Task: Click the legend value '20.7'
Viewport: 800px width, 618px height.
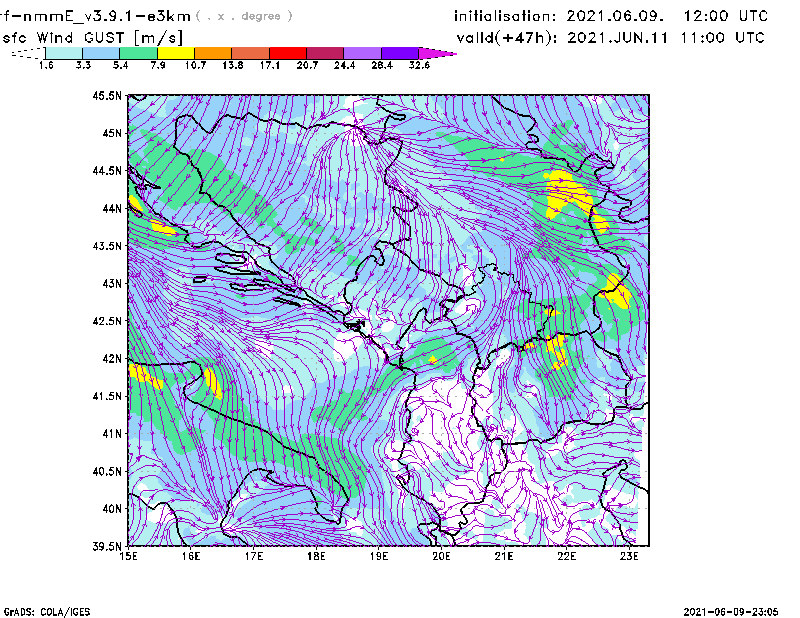Action: click(x=307, y=65)
